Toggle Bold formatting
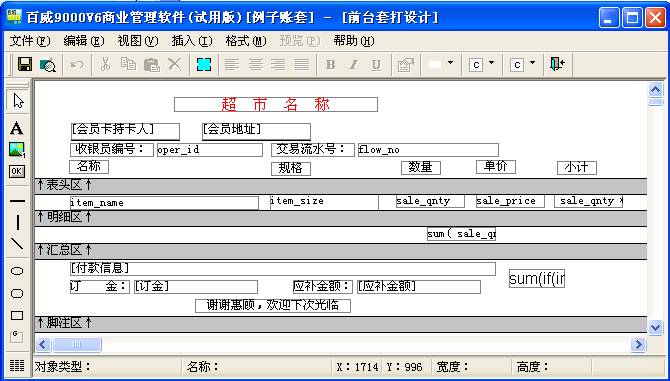 coord(330,65)
